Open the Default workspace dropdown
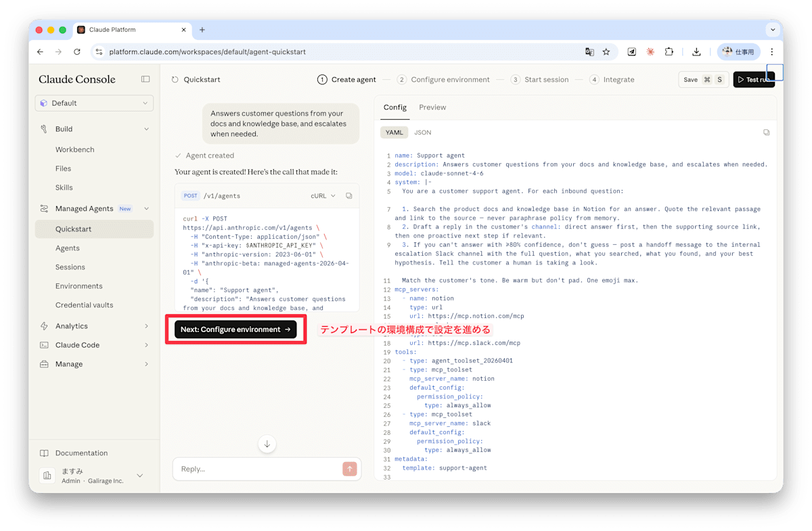This screenshot has height=531, width=812. pos(94,103)
